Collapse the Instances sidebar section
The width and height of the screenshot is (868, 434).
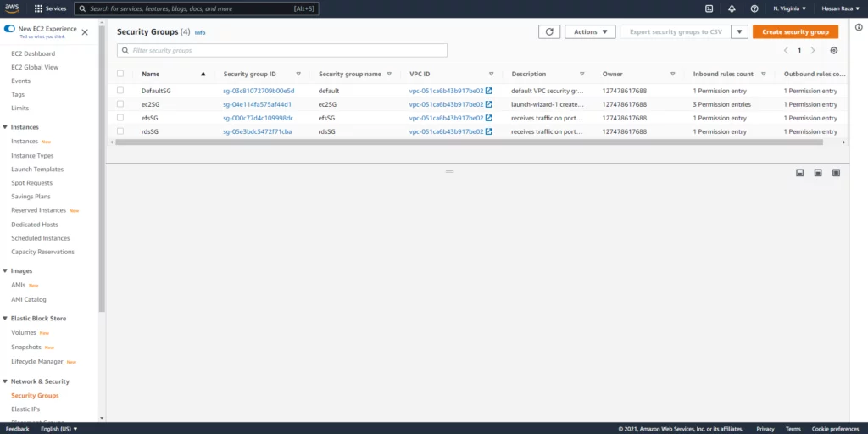(5, 127)
